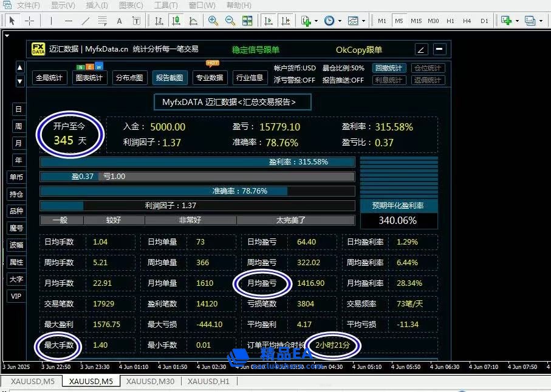Image resolution: width=551 pixels, height=392 pixels.
Task: Open the 插入(I) menu
Action: [97, 5]
